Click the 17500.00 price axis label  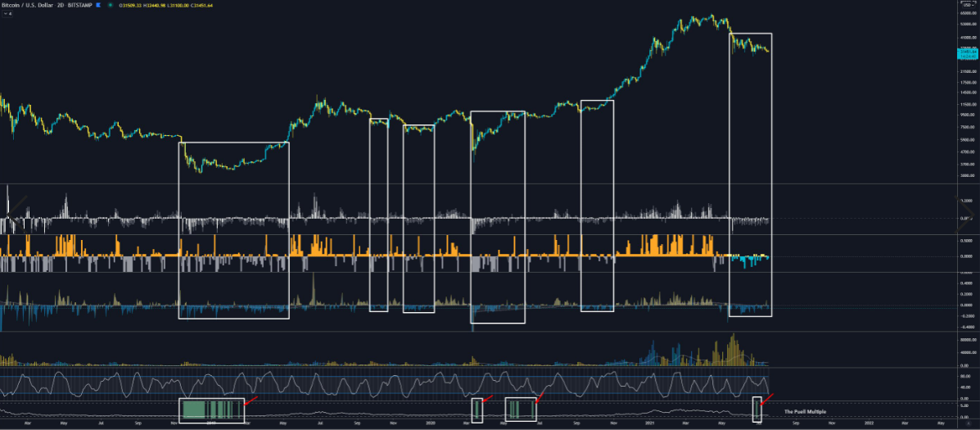coord(968,83)
